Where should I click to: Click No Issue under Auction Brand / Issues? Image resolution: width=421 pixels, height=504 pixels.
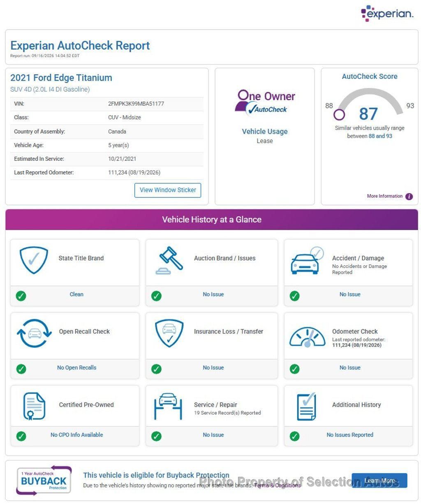tap(213, 294)
